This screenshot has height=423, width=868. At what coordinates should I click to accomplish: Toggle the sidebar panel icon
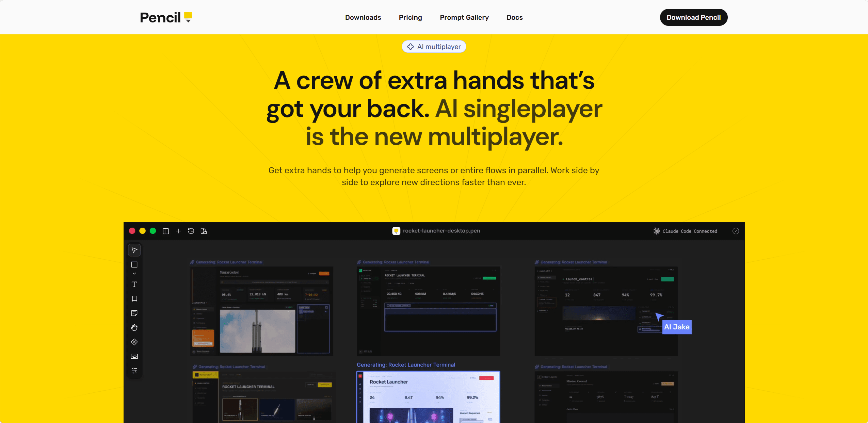tap(166, 231)
